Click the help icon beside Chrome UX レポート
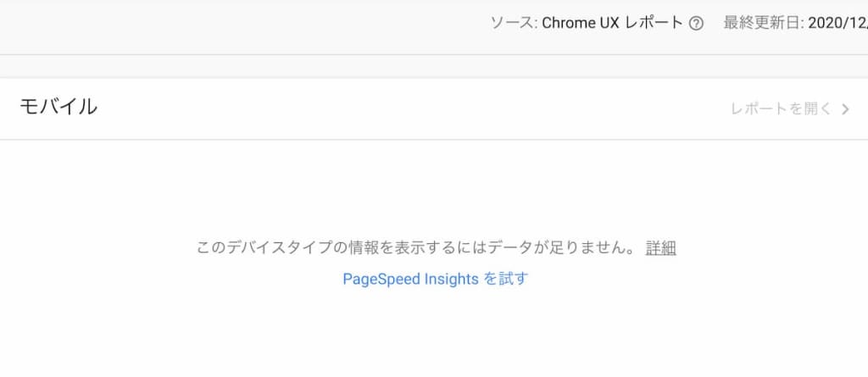This screenshot has height=377, width=868. pyautogui.click(x=697, y=23)
